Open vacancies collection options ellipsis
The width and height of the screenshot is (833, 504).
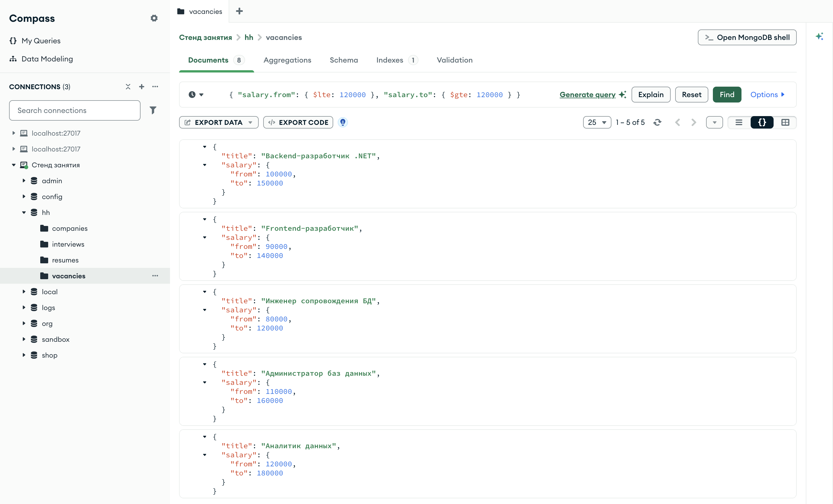pos(155,276)
